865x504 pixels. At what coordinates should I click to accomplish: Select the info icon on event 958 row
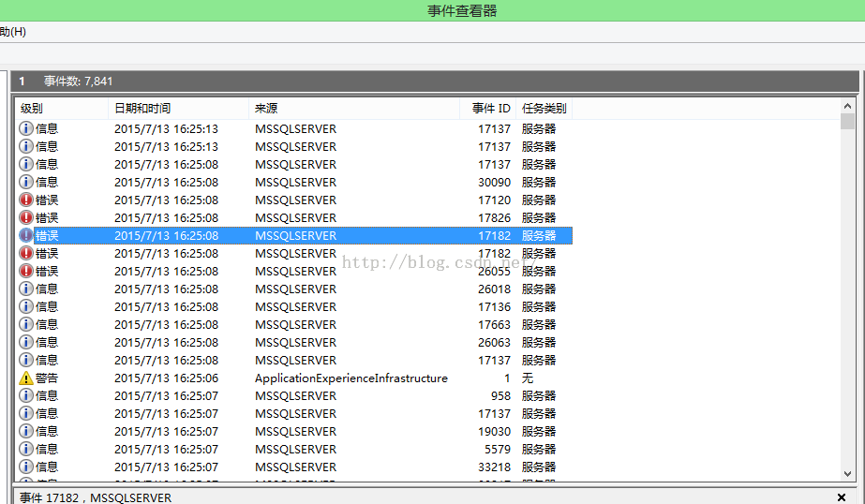(x=26, y=395)
